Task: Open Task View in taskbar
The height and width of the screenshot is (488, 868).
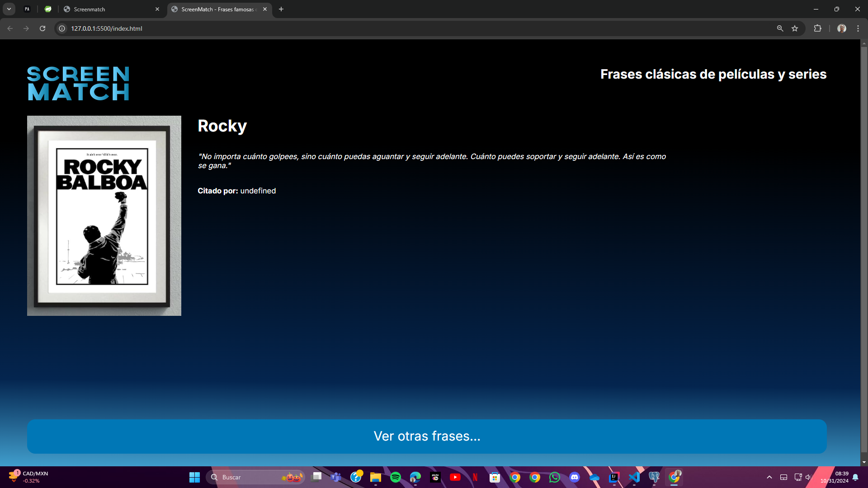Action: pos(316,477)
